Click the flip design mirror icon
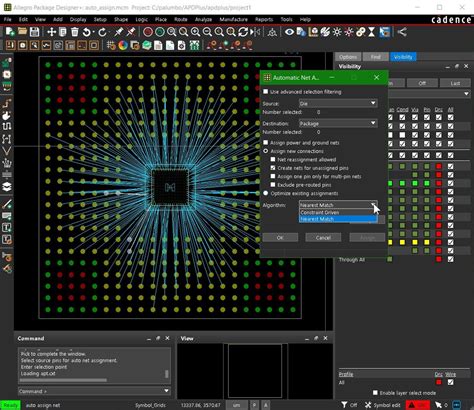474x410 pixels. pos(255,32)
